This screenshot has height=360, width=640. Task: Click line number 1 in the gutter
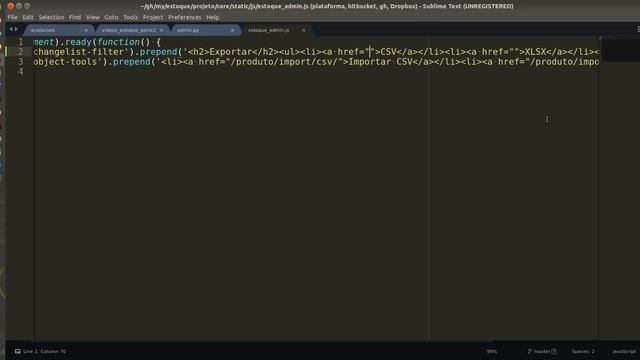tap(20, 42)
